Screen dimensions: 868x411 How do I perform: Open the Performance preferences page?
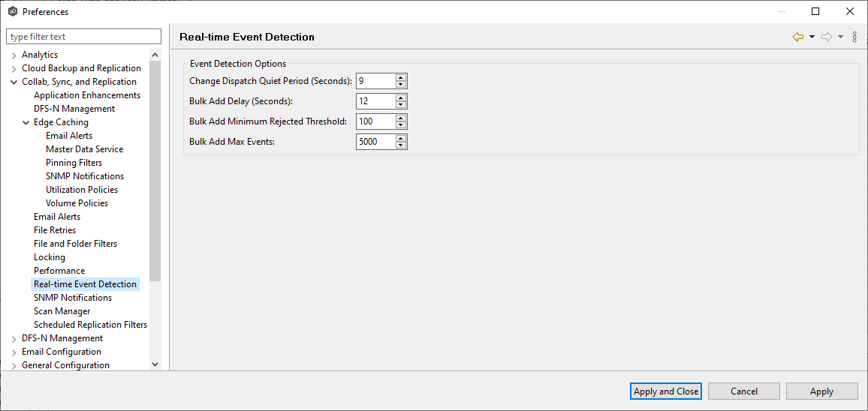click(59, 271)
